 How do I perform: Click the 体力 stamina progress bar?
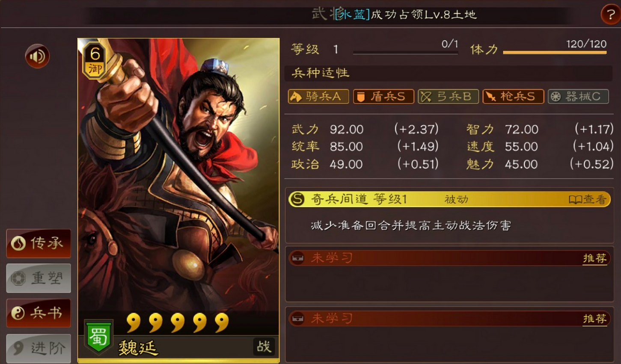coord(555,53)
